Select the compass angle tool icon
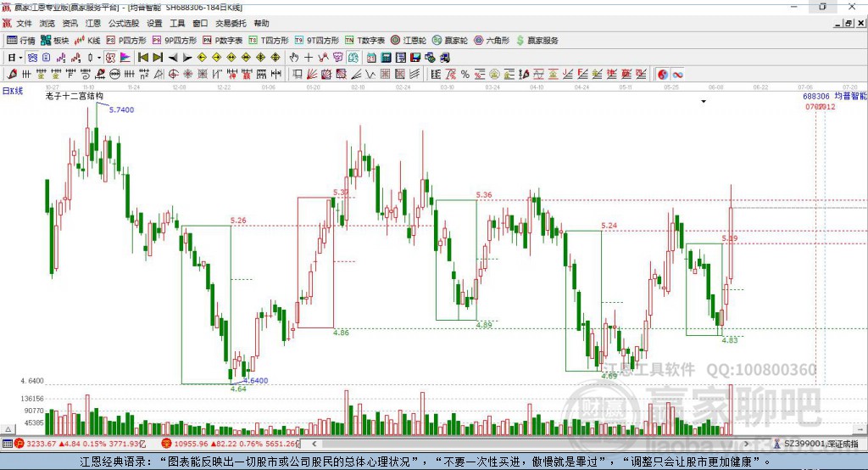The width and height of the screenshot is (868, 470). [159, 75]
